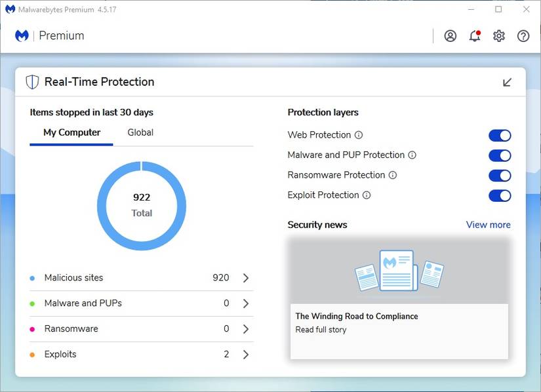The width and height of the screenshot is (541, 392).
Task: Open the Security news article thumbnail
Action: pyautogui.click(x=399, y=270)
